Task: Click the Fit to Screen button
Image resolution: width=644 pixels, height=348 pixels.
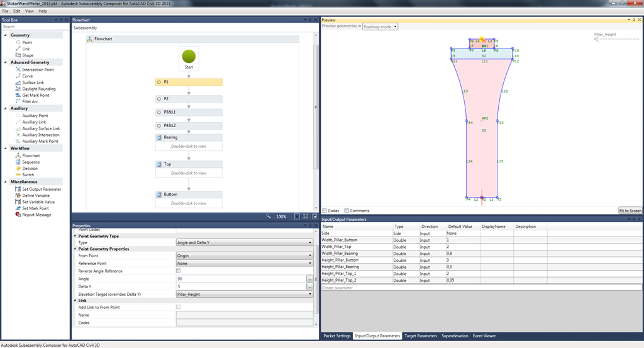Action: [630, 211]
